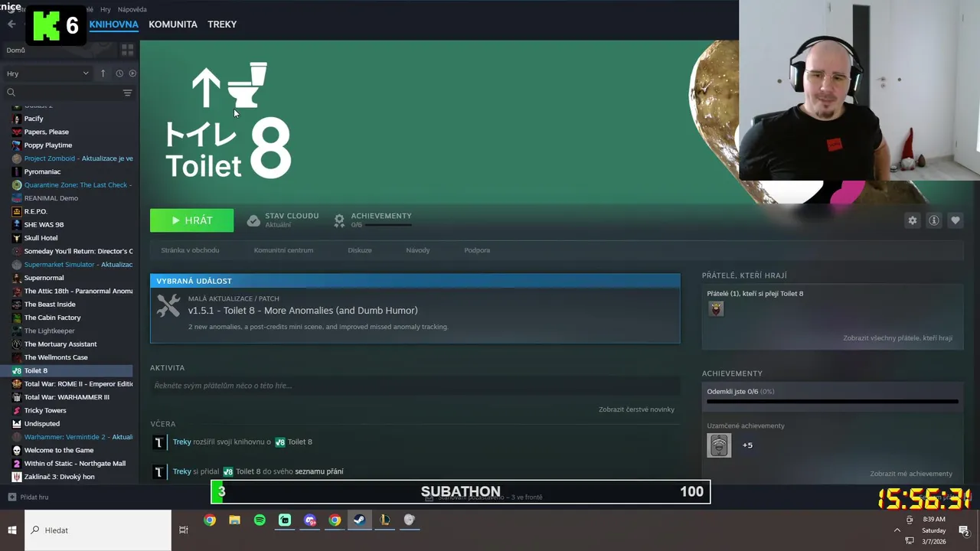Viewport: 980px width, 551px height.
Task: Switch to the Komunita tab
Action: 173,24
